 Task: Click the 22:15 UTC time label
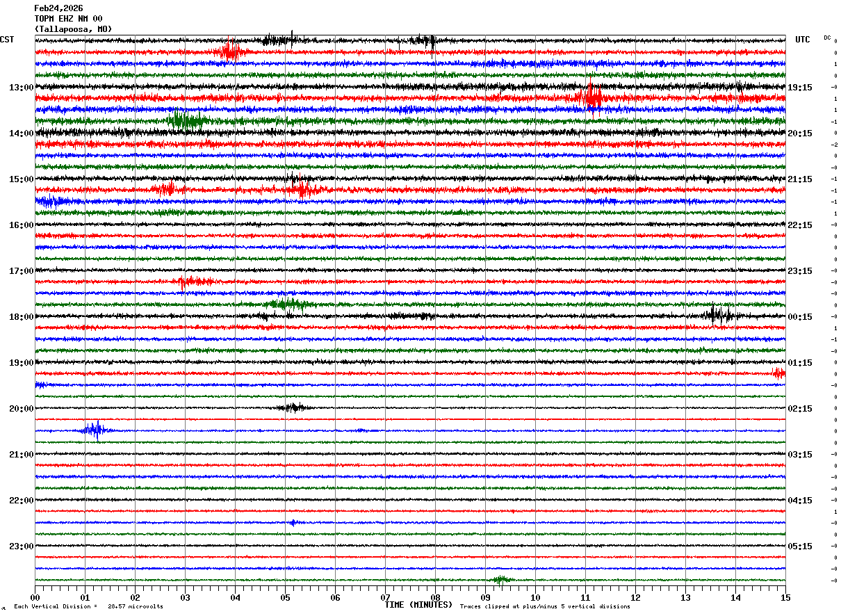tap(799, 225)
